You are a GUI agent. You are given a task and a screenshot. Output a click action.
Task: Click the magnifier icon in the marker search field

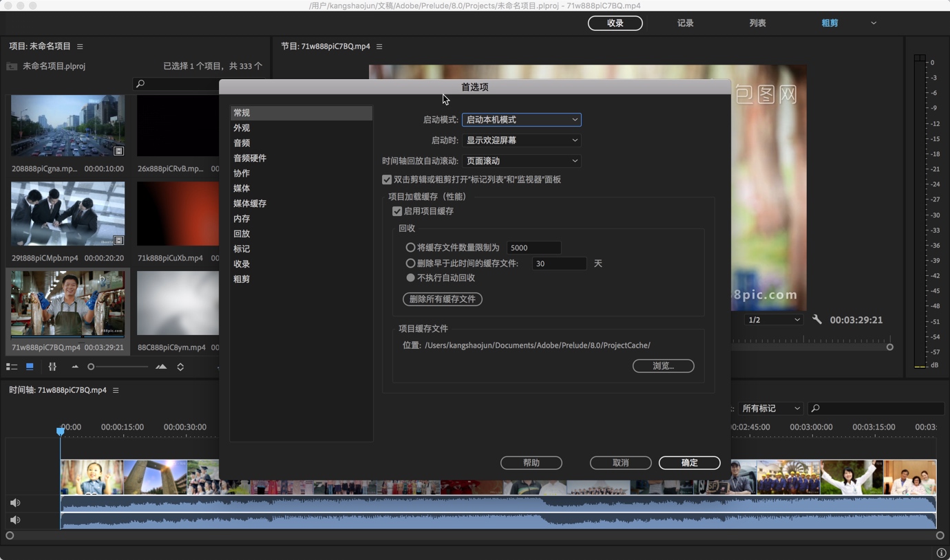coord(814,409)
